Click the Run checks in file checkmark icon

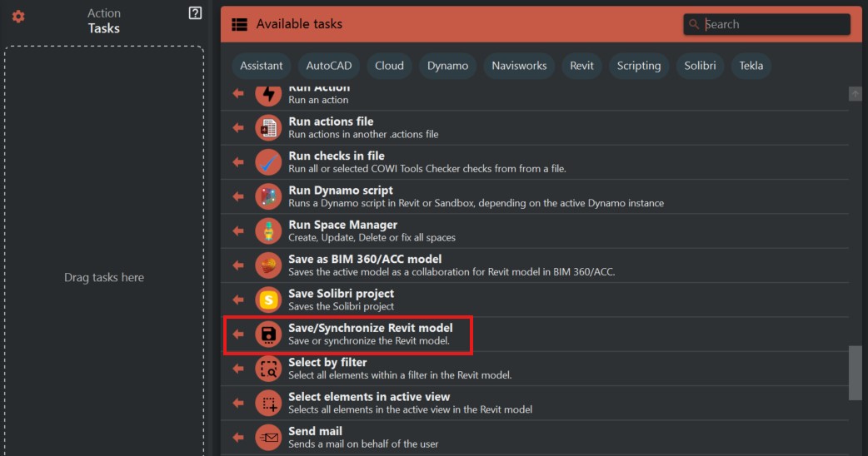point(268,161)
